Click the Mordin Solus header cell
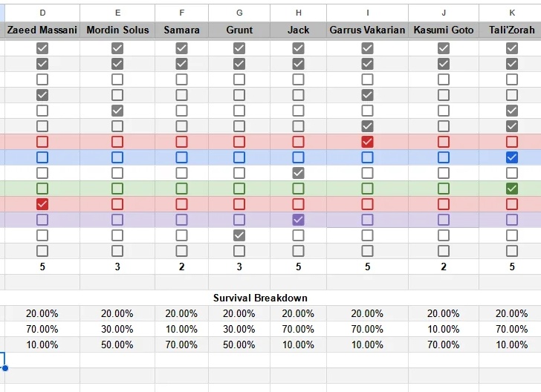The image size is (541, 392). pos(117,30)
